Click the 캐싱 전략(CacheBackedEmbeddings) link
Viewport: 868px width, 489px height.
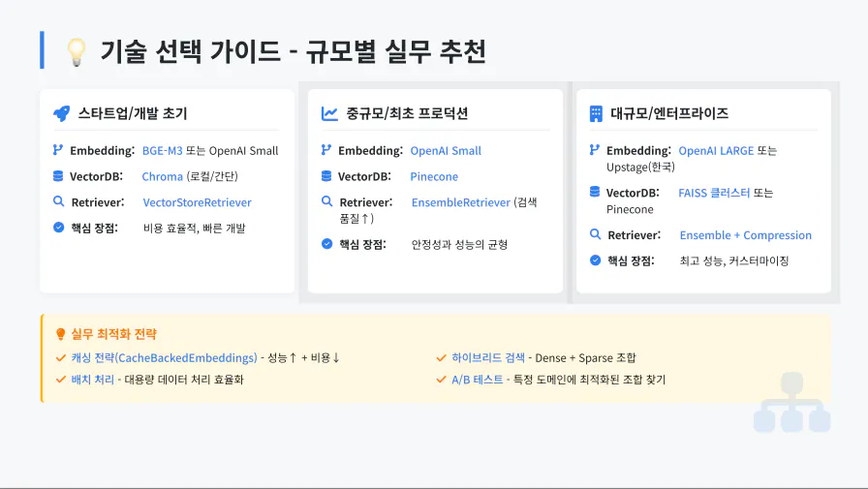click(x=165, y=358)
